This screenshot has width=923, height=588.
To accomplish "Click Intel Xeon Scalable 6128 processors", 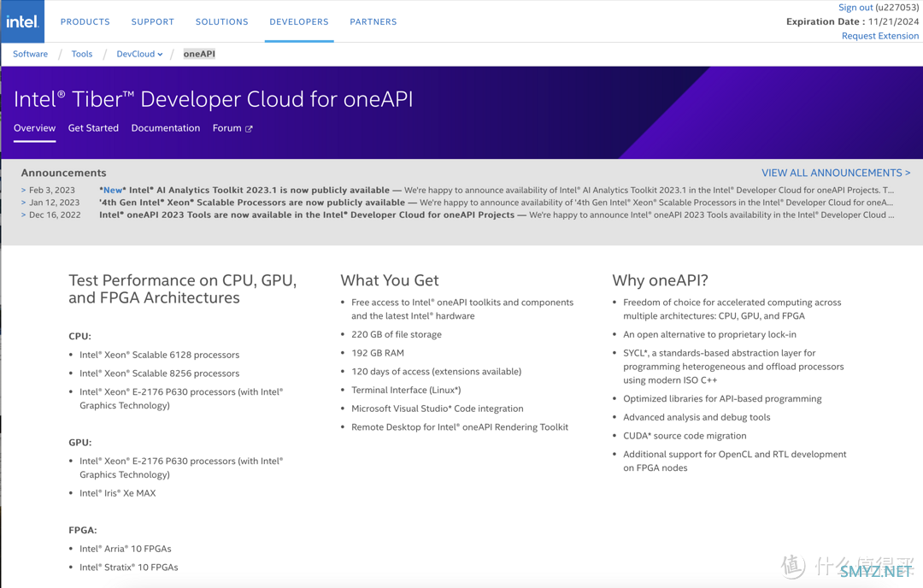I will click(x=160, y=355).
